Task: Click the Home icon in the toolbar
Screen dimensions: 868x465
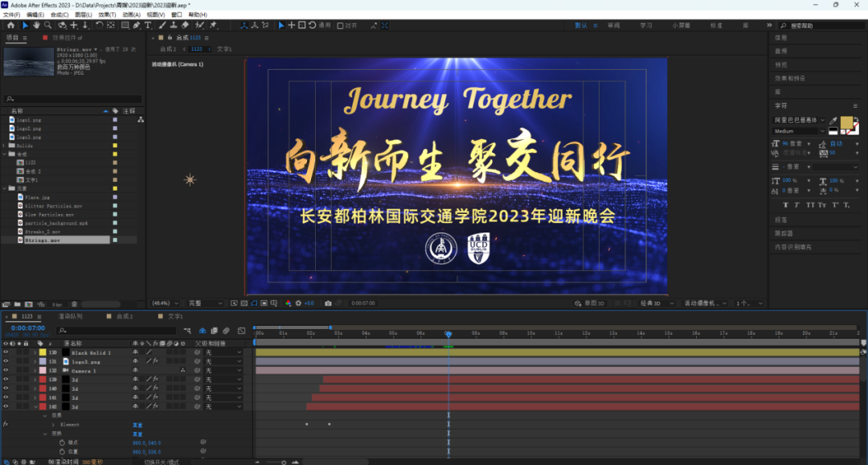Action: pos(10,25)
